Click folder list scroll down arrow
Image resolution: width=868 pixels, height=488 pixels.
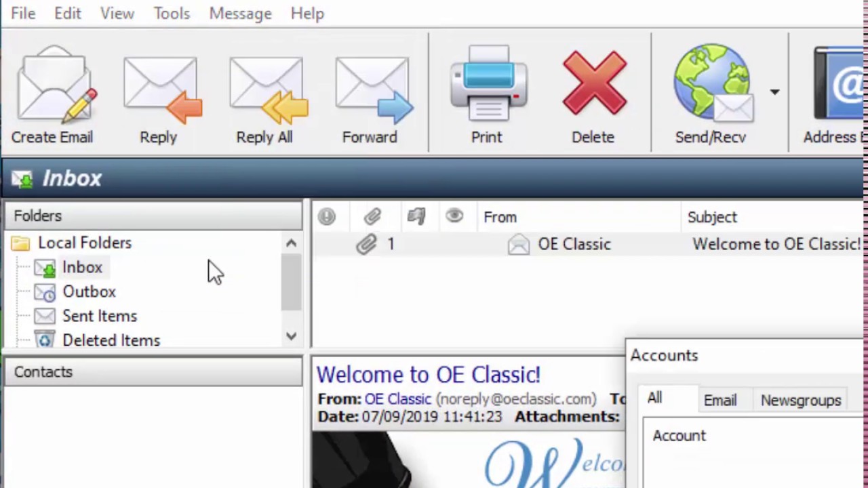click(291, 336)
